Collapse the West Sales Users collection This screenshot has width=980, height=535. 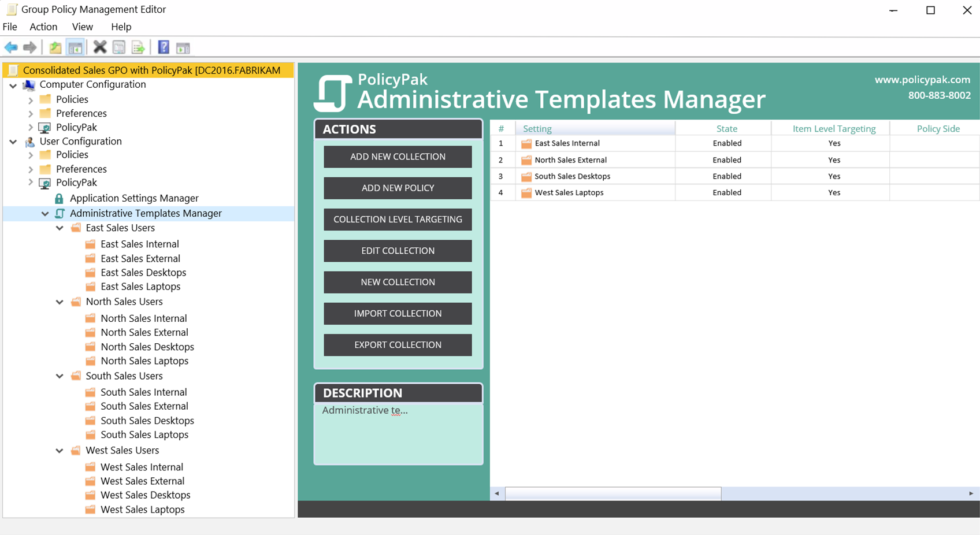coord(60,451)
